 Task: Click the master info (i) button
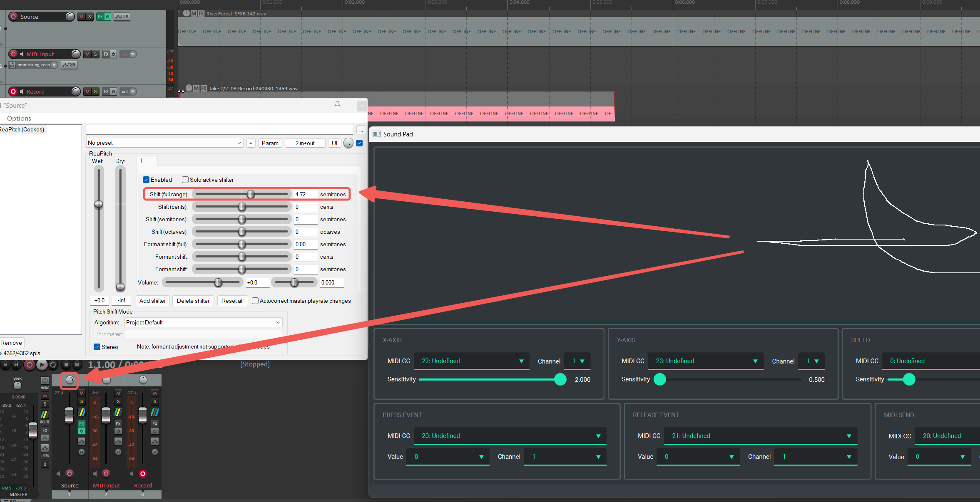(x=45, y=464)
